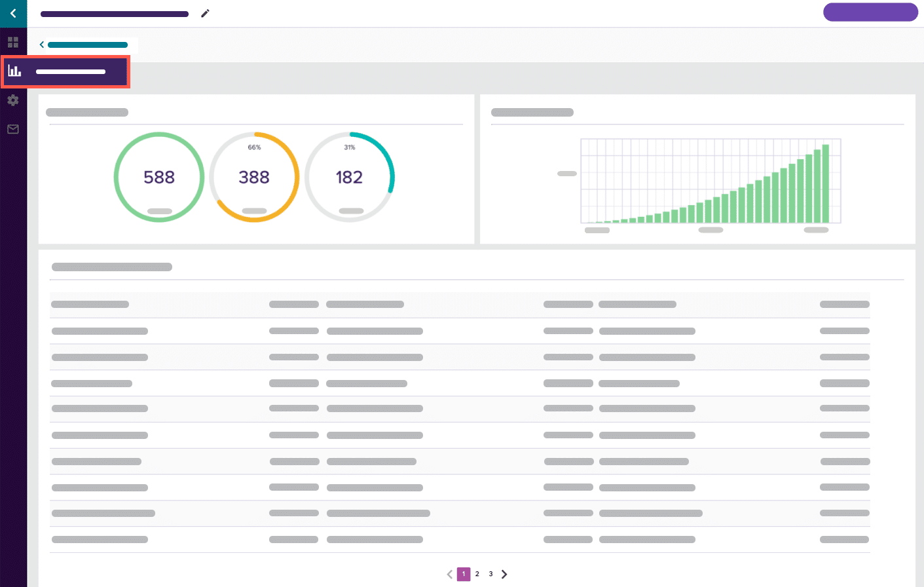
Task: Click the green circular gauge showing 588
Action: tap(159, 177)
